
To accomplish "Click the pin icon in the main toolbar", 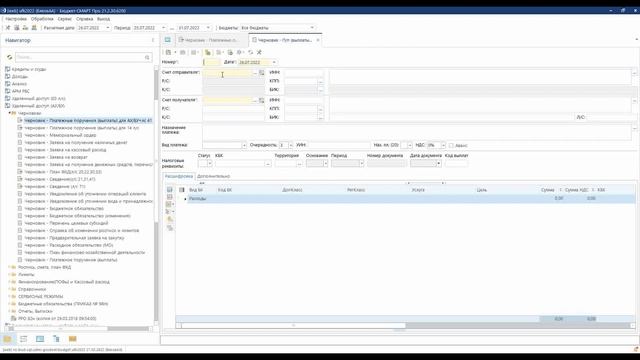I will pos(7,28).
